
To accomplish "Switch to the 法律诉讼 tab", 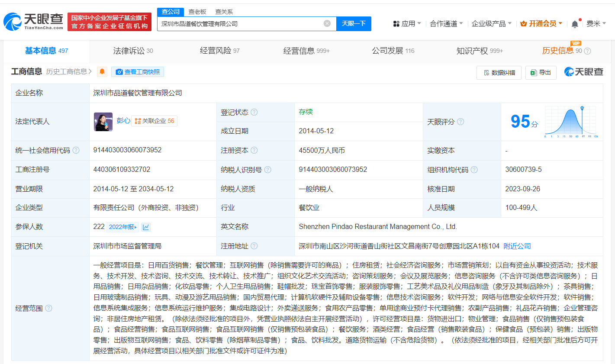I will pyautogui.click(x=133, y=51).
